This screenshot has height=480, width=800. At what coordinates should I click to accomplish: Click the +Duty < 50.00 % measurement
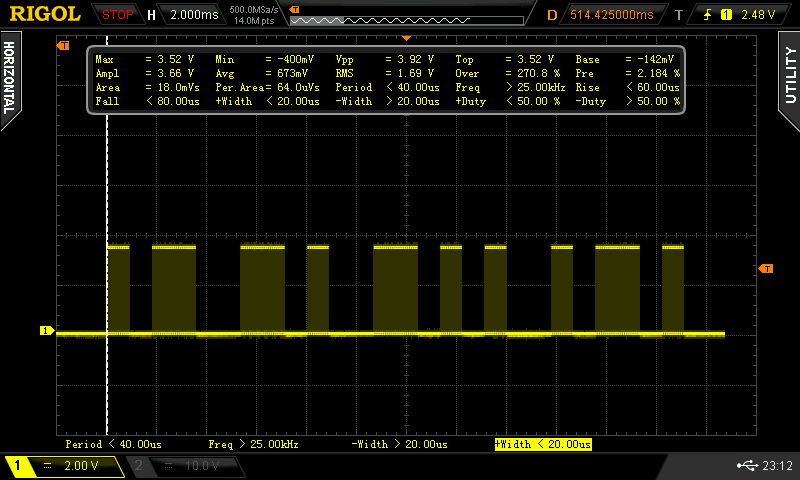(x=508, y=101)
